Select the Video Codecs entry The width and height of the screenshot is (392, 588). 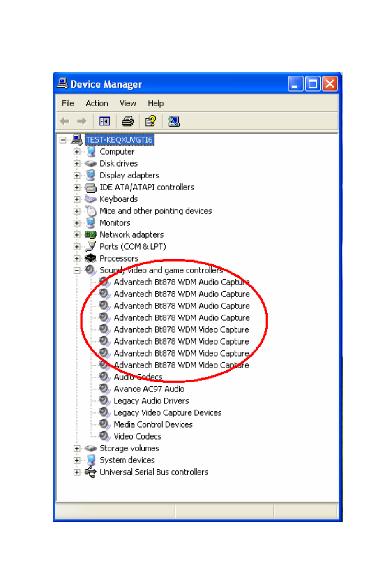pyautogui.click(x=138, y=436)
